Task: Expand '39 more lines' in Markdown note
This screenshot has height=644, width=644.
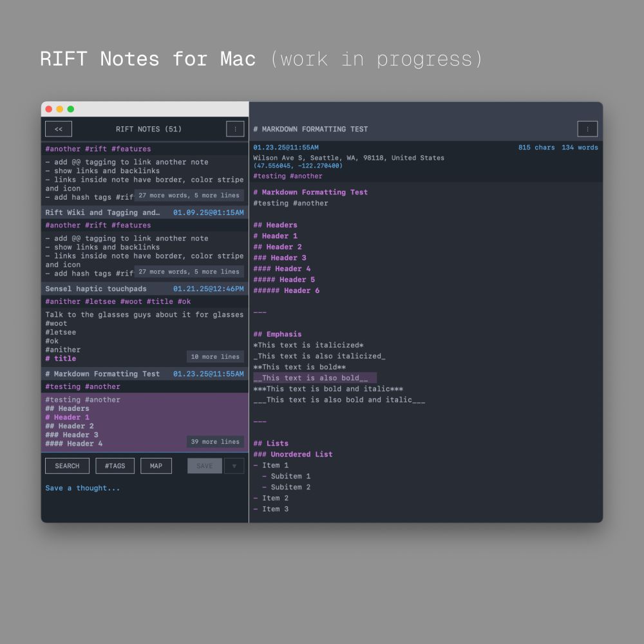Action: (x=215, y=442)
